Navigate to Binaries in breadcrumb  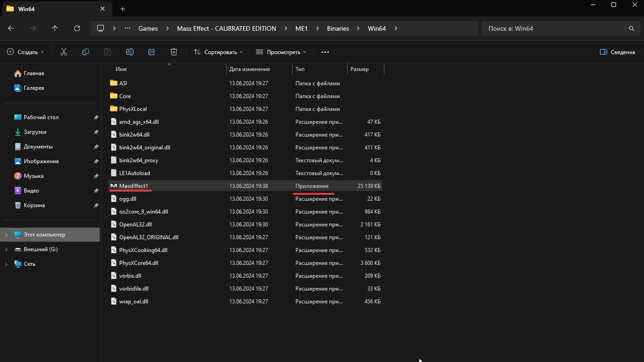[338, 28]
